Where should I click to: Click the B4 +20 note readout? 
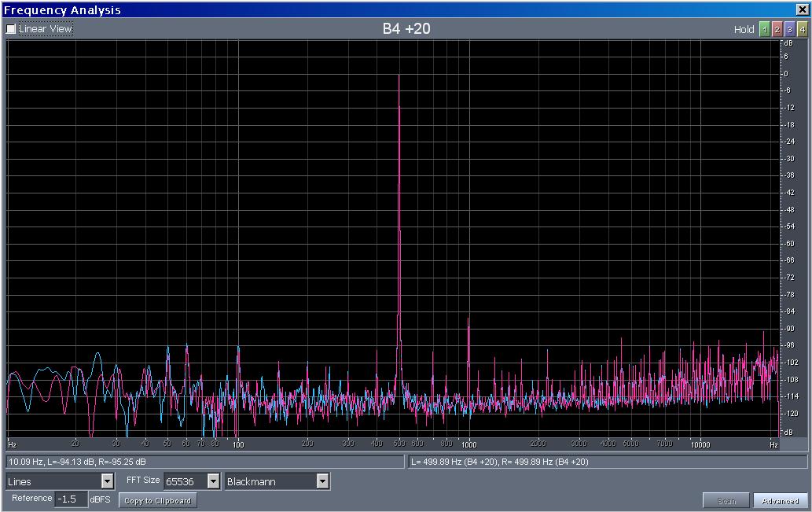click(406, 28)
